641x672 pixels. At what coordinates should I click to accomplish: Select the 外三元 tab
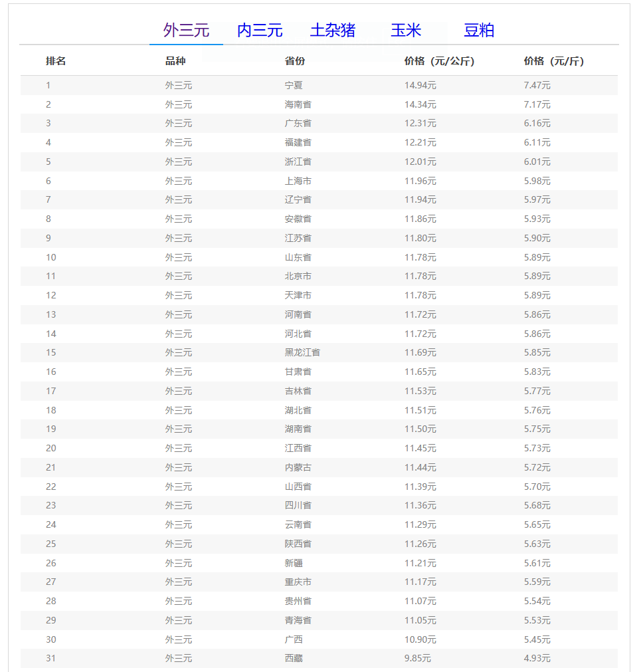(x=186, y=31)
